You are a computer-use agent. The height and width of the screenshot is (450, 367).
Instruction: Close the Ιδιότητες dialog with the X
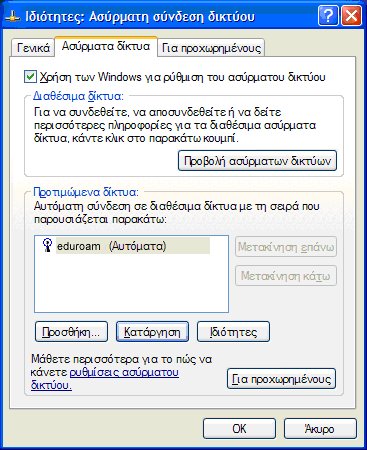(x=352, y=16)
